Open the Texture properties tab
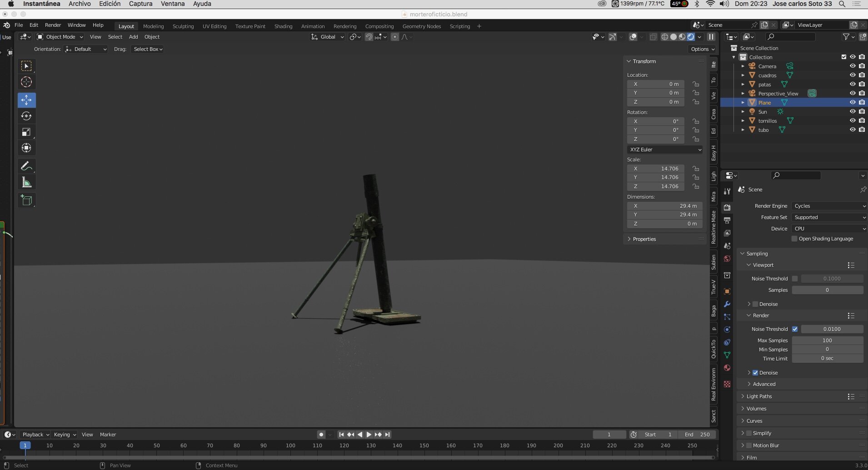This screenshot has height=470, width=868. pos(727,384)
